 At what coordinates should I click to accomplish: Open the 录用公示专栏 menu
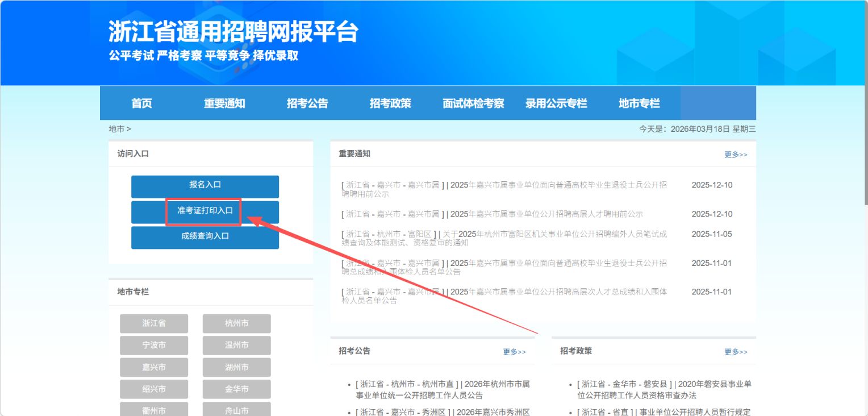point(557,103)
